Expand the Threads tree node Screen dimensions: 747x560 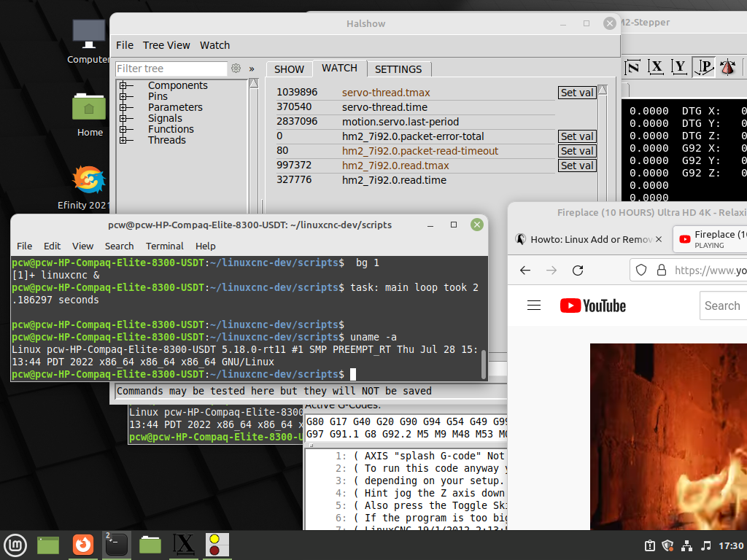pyautogui.click(x=123, y=141)
